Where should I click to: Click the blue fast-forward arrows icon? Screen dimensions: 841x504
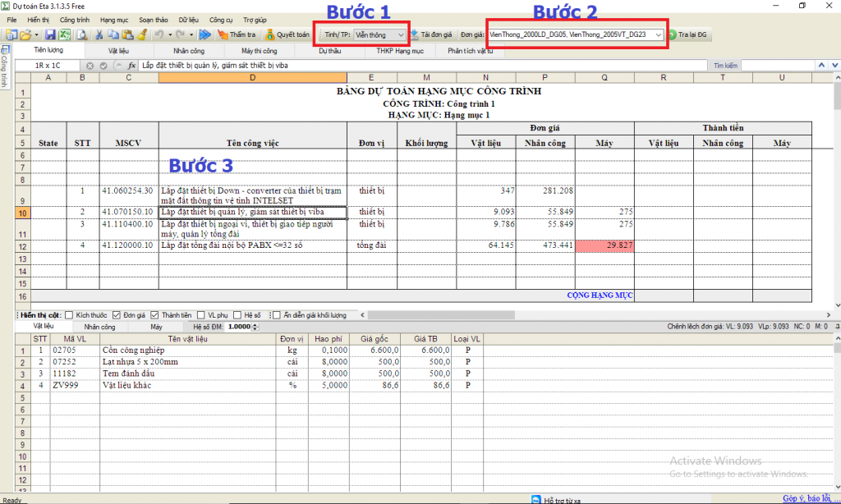click(x=205, y=34)
